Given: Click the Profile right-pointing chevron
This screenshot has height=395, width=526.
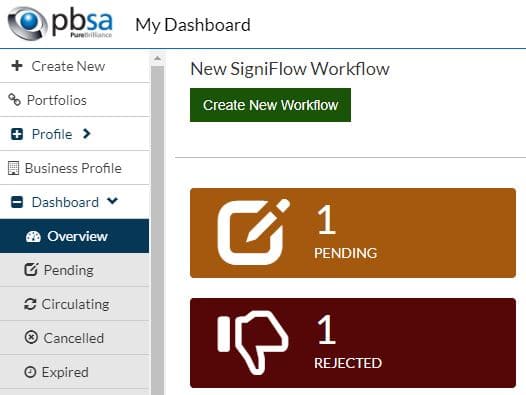Looking at the screenshot, I should [87, 134].
